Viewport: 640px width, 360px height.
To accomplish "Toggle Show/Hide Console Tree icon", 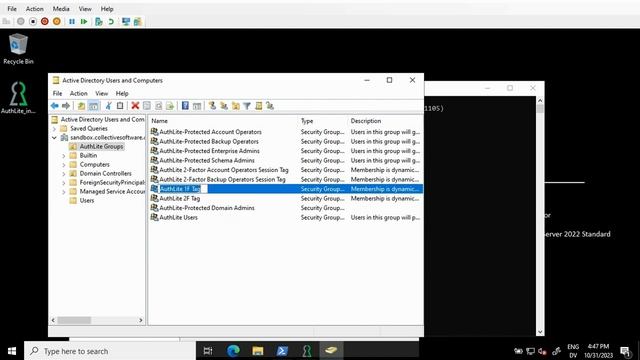I will pyautogui.click(x=93, y=106).
